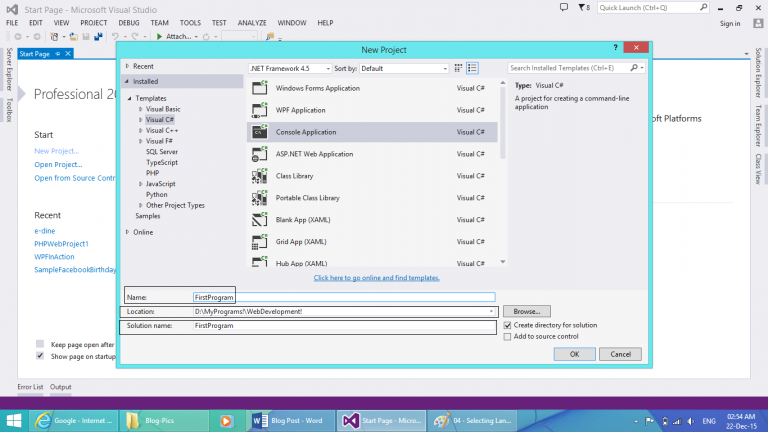Click the OK button
The height and width of the screenshot is (432, 768).
[x=575, y=354]
